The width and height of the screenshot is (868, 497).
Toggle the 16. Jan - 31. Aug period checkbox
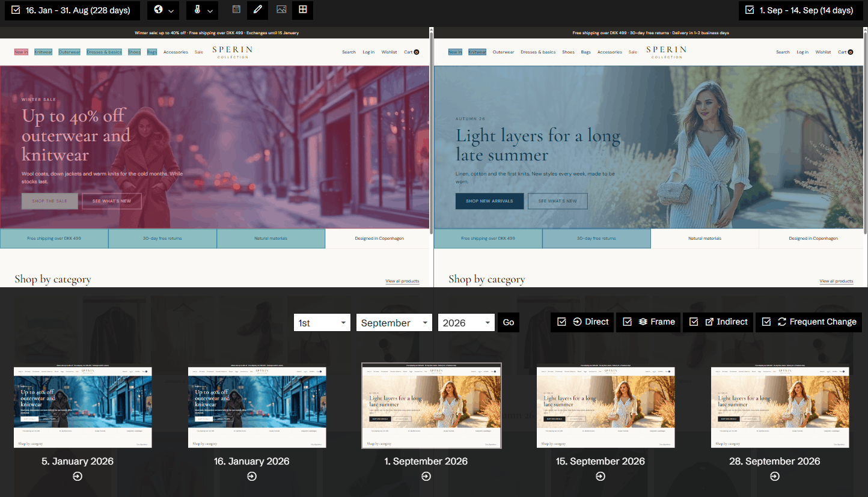(16, 10)
